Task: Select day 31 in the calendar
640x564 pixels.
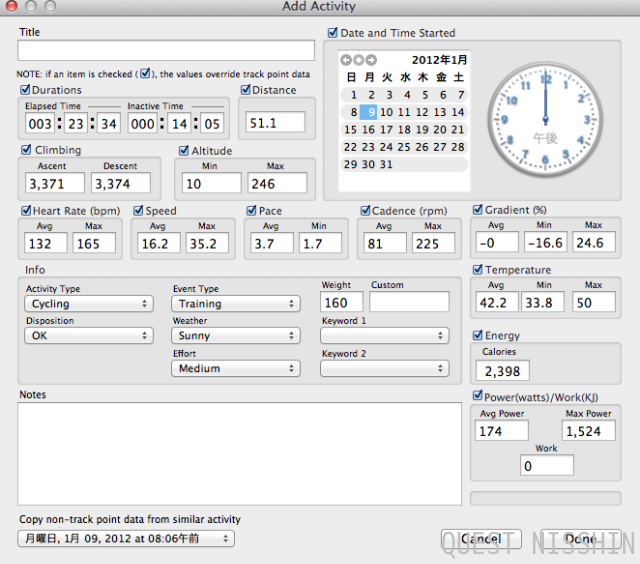Action: tap(386, 164)
